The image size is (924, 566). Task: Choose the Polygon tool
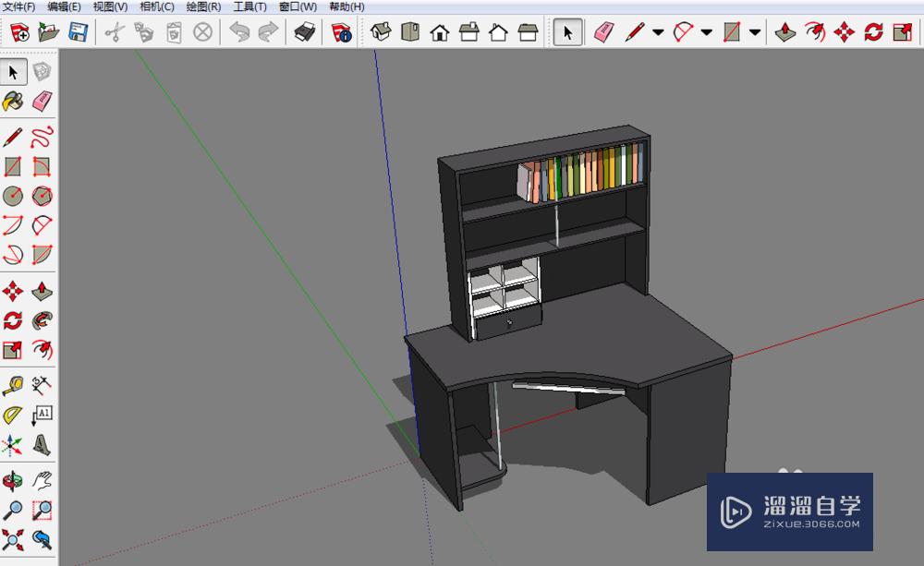point(42,196)
